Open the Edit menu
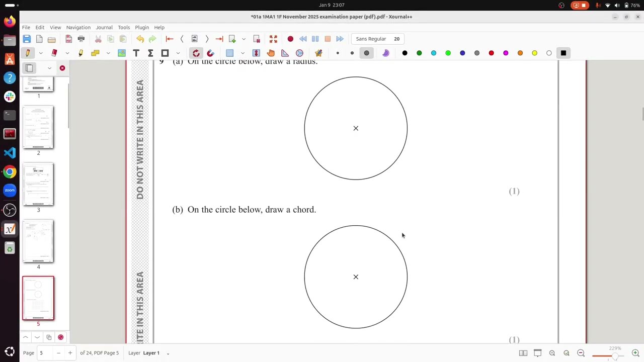This screenshot has width=644, height=362. click(40, 27)
